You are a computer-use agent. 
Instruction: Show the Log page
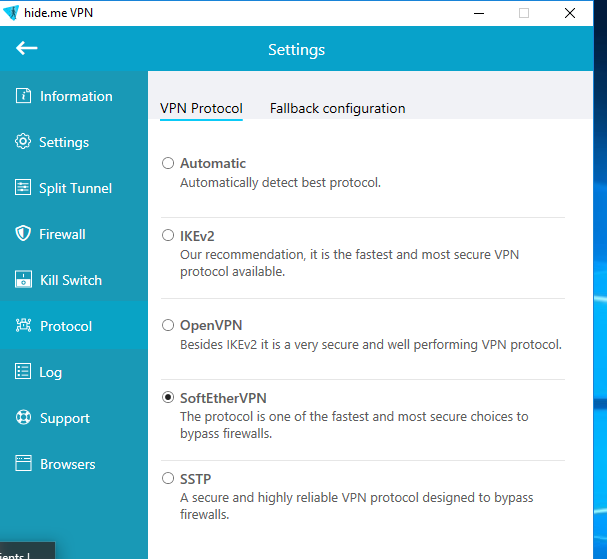pos(74,372)
